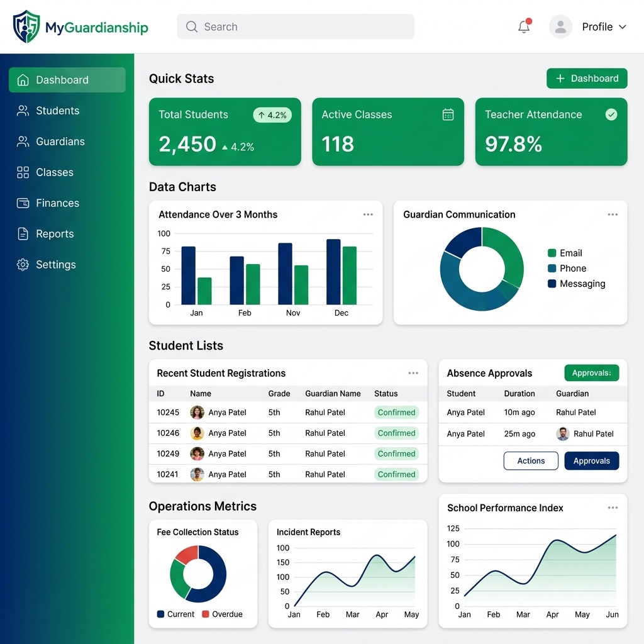The width and height of the screenshot is (644, 644).
Task: Click the Status column header
Action: click(x=386, y=394)
